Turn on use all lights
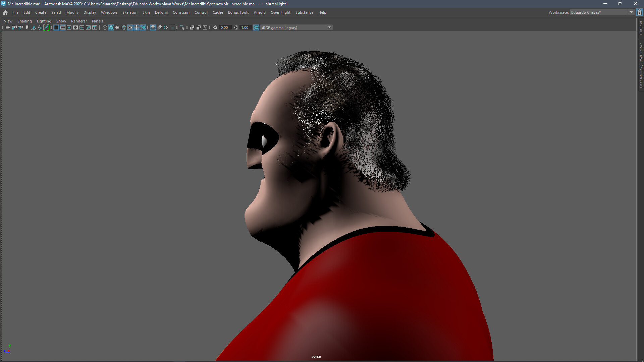This screenshot has width=644, height=362. 136,27
